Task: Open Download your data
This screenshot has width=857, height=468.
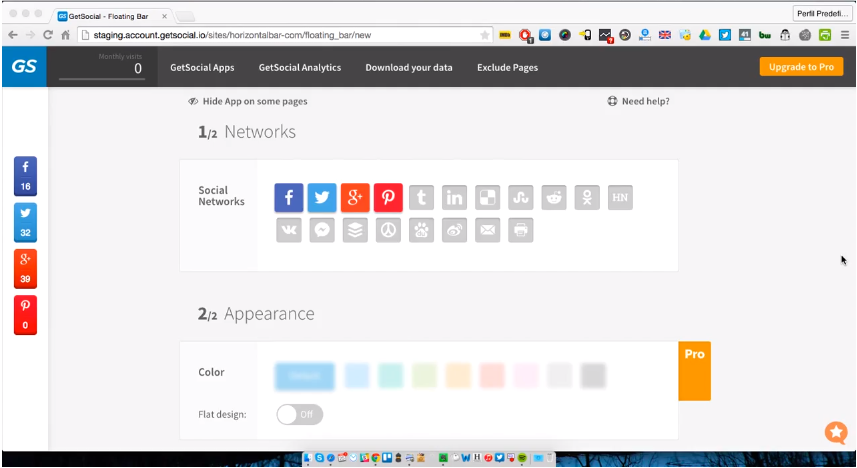Action: coord(409,67)
